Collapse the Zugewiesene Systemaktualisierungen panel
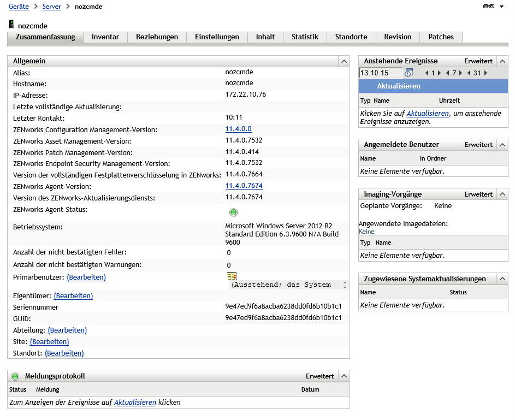This screenshot has width=515, height=420. coord(502,279)
